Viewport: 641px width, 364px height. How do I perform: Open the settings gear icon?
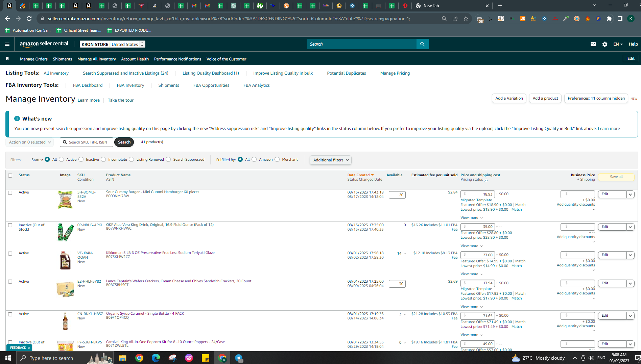coord(605,44)
